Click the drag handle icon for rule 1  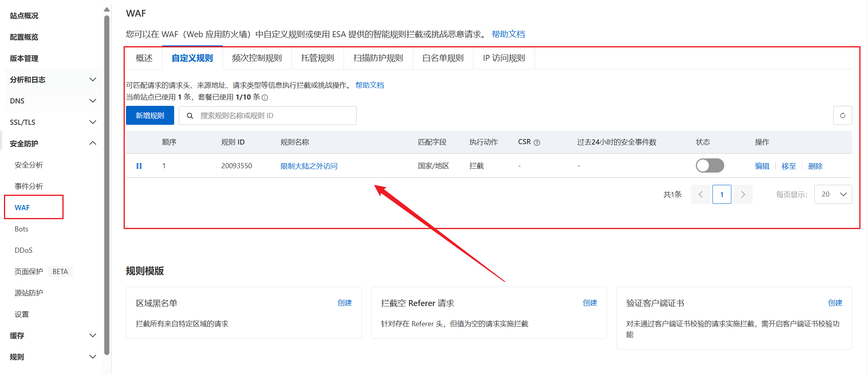pyautogui.click(x=139, y=166)
